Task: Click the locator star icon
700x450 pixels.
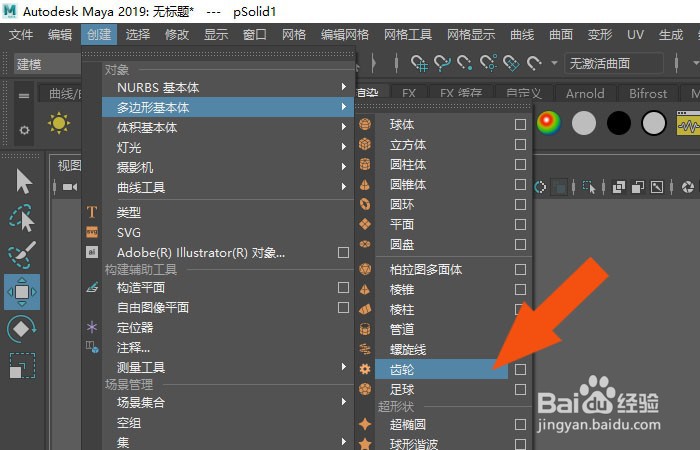Action: (x=92, y=327)
